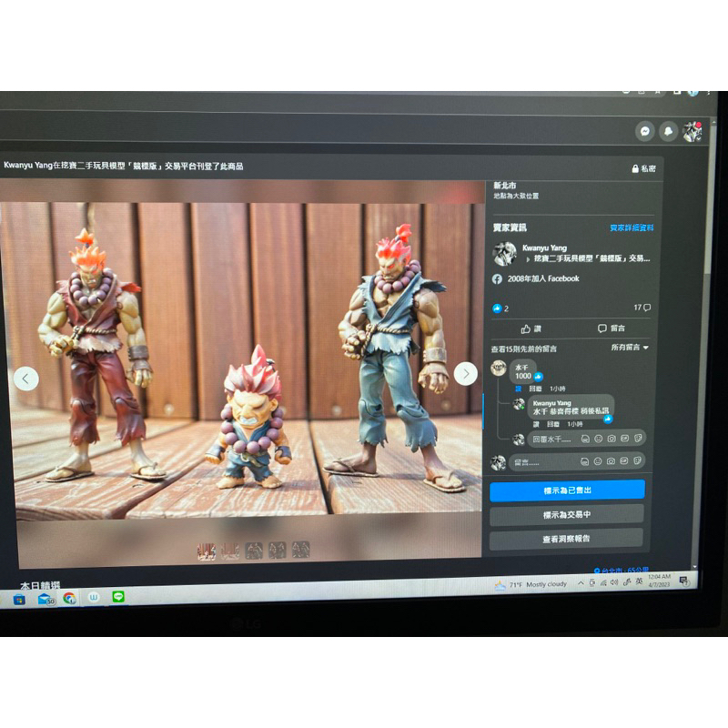Open the group link under the seller name

point(591,258)
